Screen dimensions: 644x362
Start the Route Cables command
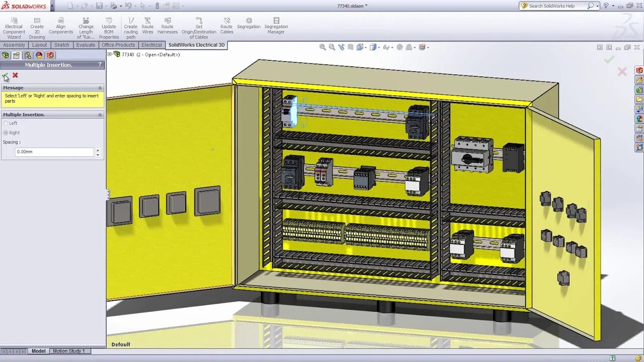tap(227, 26)
